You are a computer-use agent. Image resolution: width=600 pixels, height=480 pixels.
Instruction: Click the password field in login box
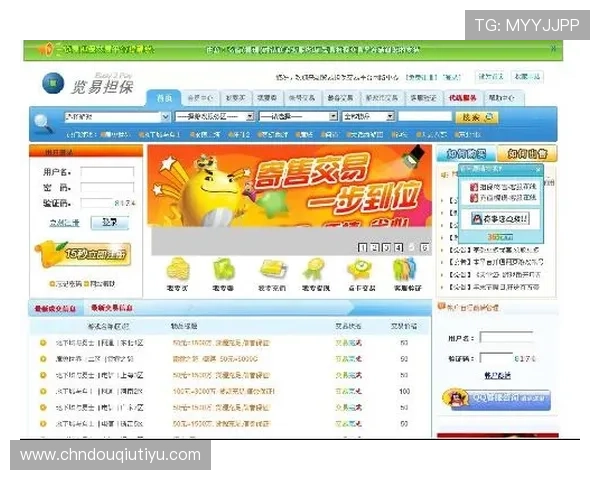pyautogui.click(x=107, y=187)
